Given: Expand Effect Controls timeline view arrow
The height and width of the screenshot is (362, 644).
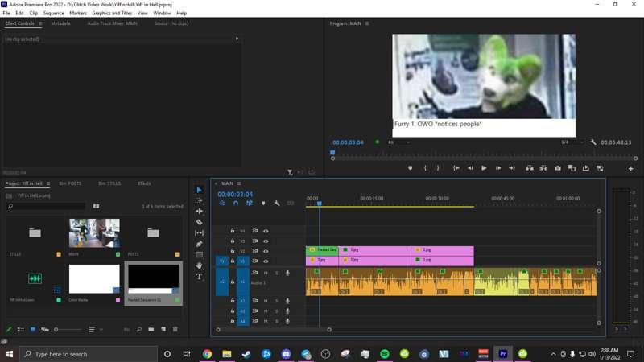Looking at the screenshot, I should click(x=237, y=39).
